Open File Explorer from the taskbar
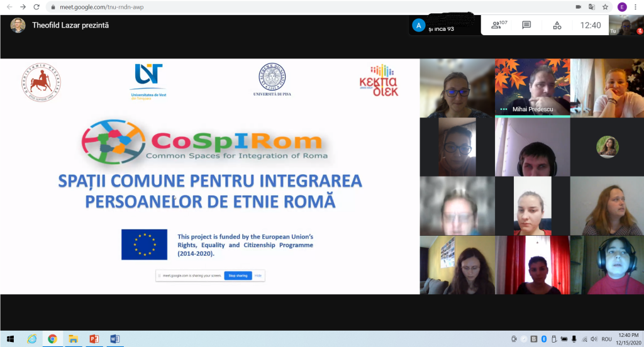Screen dimensions: 644x347 [73, 339]
